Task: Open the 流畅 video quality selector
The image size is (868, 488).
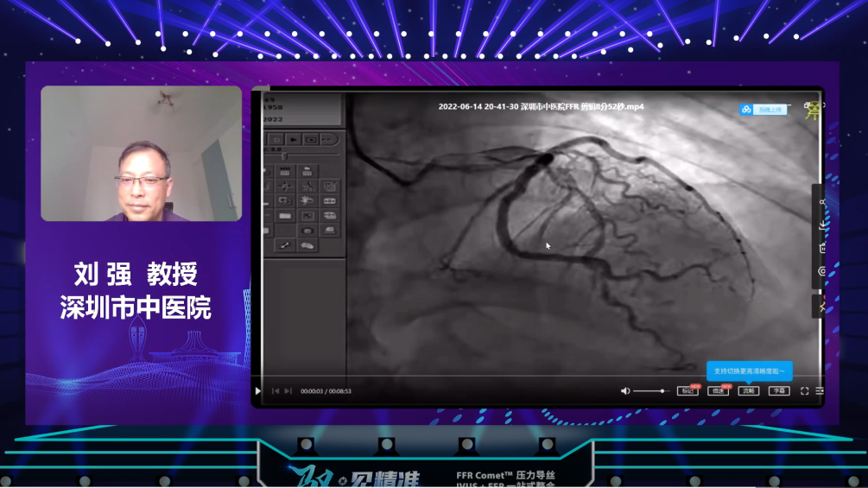Action: [x=747, y=391]
